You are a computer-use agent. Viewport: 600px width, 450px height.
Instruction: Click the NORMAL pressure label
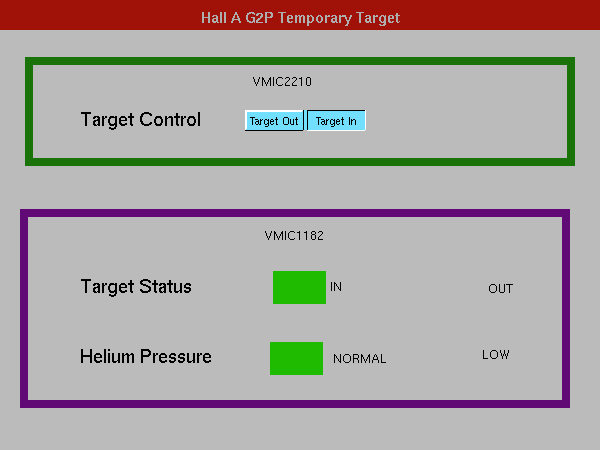click(x=359, y=359)
